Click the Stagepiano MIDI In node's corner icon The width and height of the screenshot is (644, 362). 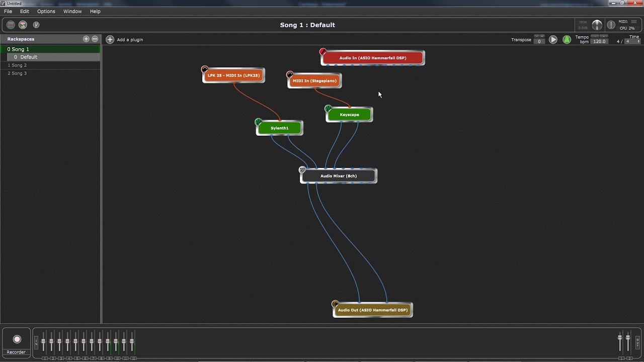pyautogui.click(x=289, y=74)
